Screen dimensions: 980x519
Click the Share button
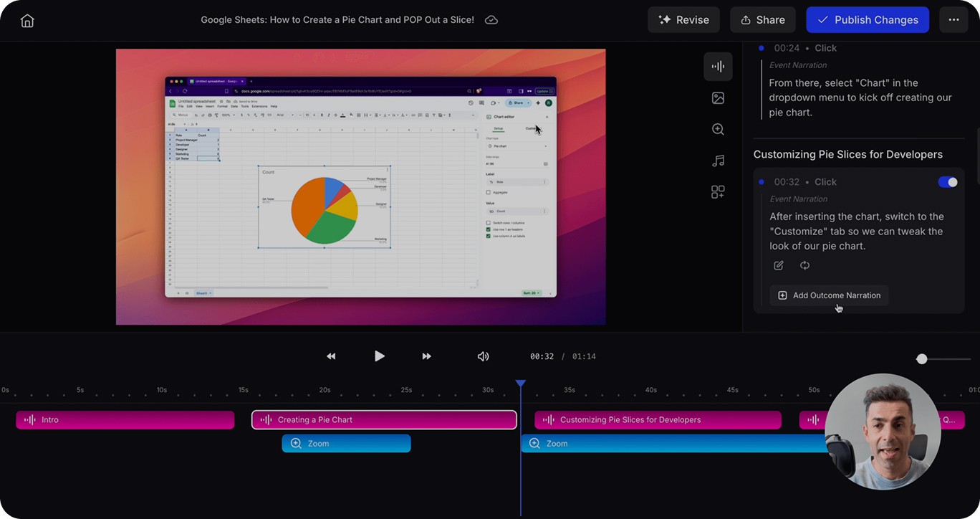pyautogui.click(x=763, y=20)
